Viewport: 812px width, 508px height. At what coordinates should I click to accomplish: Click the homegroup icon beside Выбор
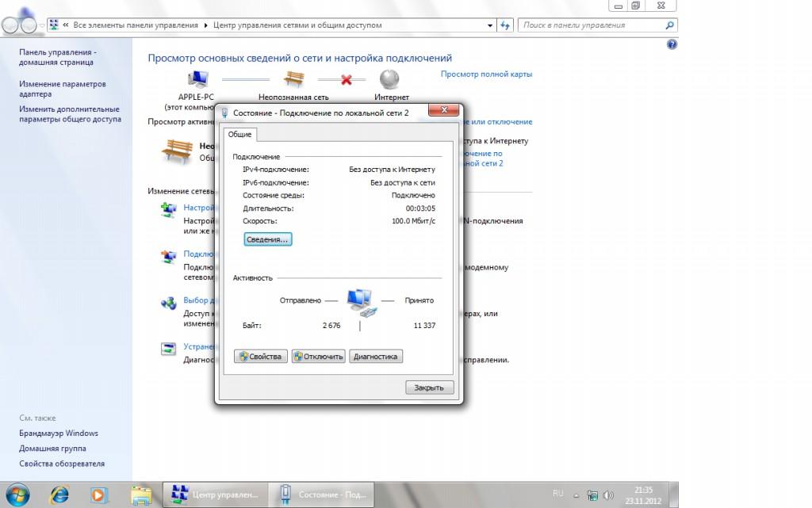click(x=168, y=303)
